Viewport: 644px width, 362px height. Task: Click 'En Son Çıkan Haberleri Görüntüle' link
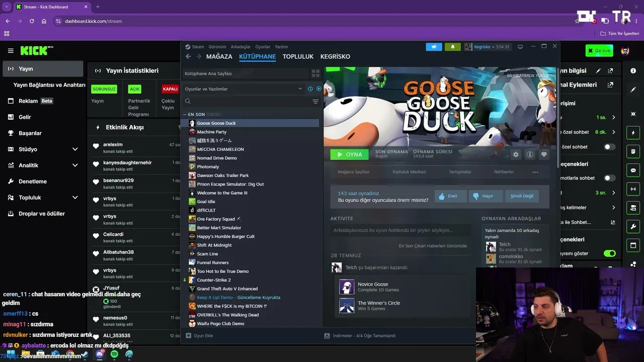433,246
